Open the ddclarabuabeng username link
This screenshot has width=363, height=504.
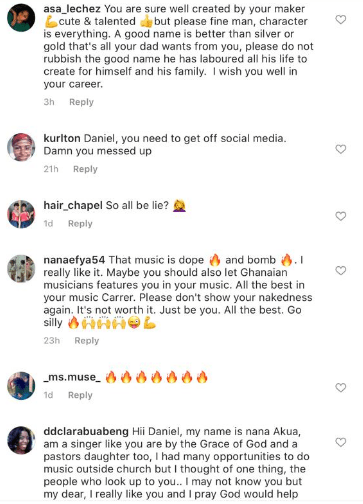(86, 431)
